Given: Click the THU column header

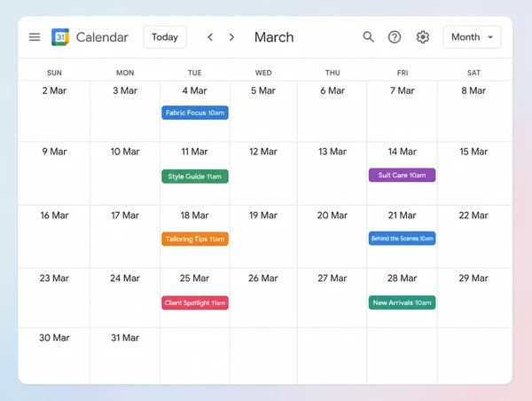Looking at the screenshot, I should coord(332,73).
